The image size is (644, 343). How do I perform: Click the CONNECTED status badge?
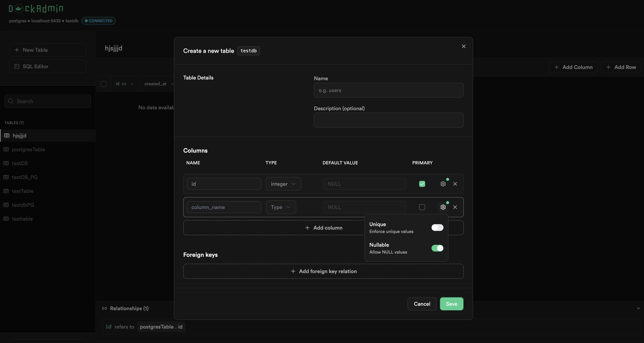click(x=98, y=21)
